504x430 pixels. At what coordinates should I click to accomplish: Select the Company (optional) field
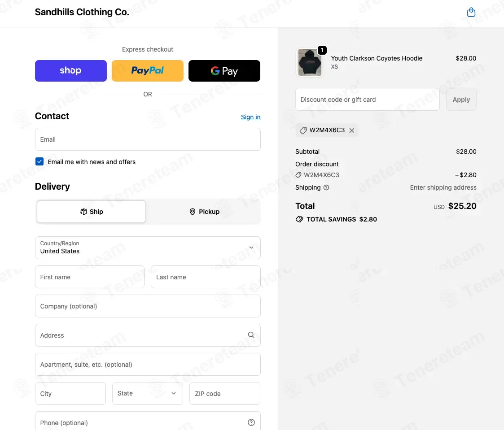click(148, 306)
